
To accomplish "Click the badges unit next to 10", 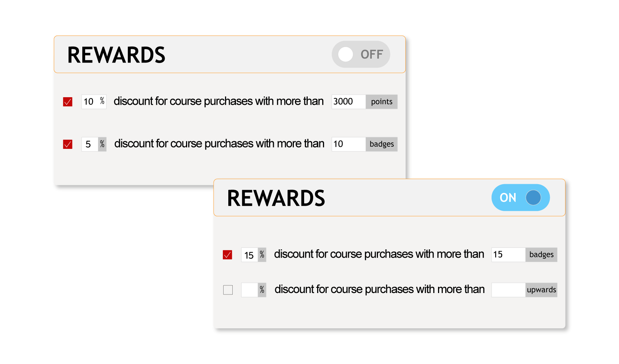I will (382, 144).
